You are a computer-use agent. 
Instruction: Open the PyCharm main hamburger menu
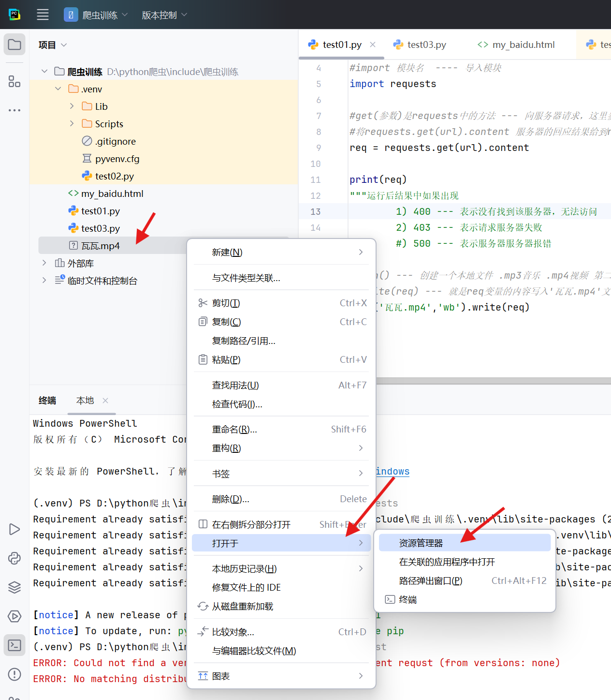(x=43, y=15)
